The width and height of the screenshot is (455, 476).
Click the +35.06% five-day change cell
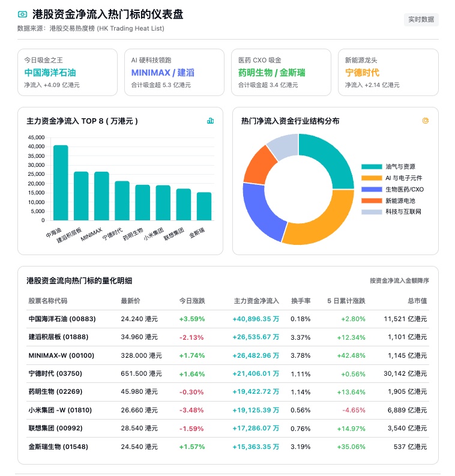(351, 447)
